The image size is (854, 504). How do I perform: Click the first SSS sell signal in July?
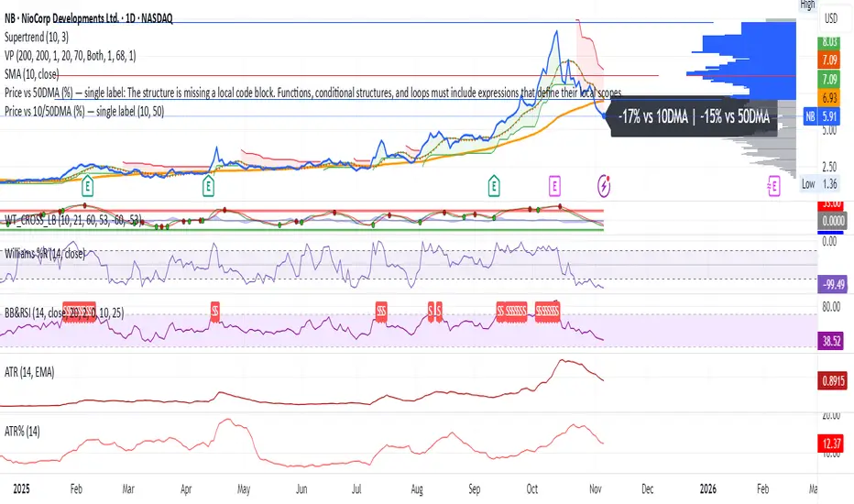[x=381, y=312]
